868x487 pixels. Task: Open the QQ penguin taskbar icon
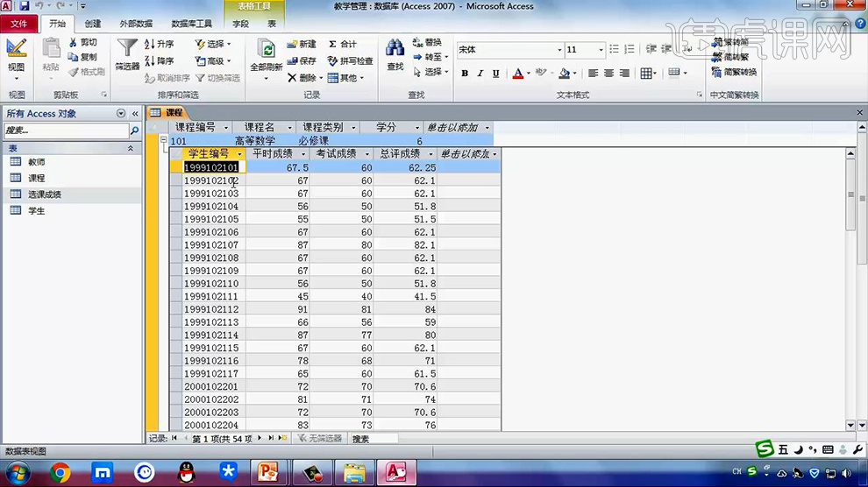(187, 473)
